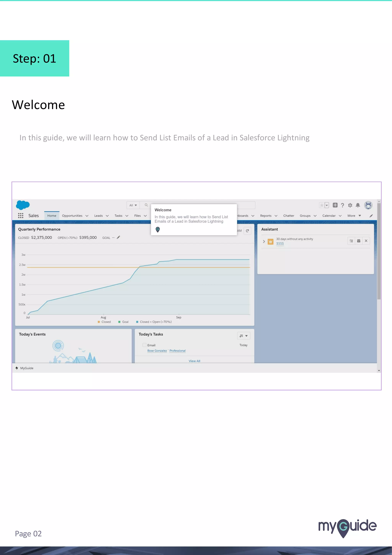392x555 pixels.
Task: Open the Global Actions plus icon
Action: (335, 205)
